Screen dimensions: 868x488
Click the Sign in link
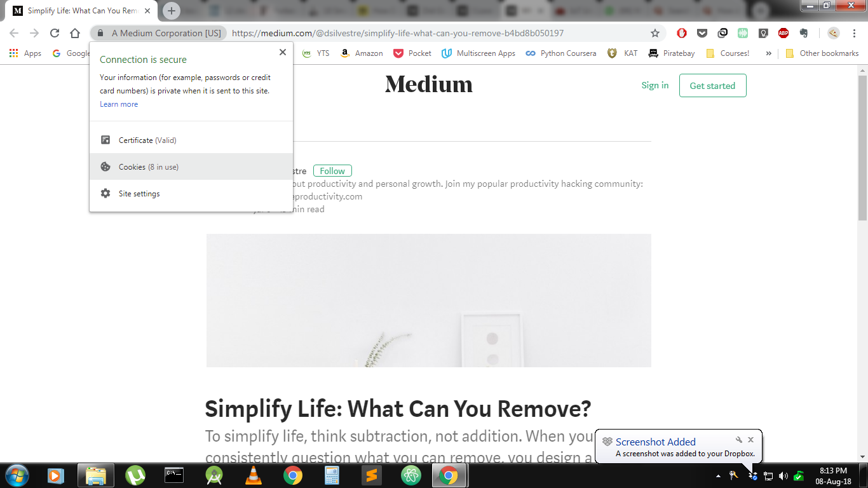(x=655, y=85)
